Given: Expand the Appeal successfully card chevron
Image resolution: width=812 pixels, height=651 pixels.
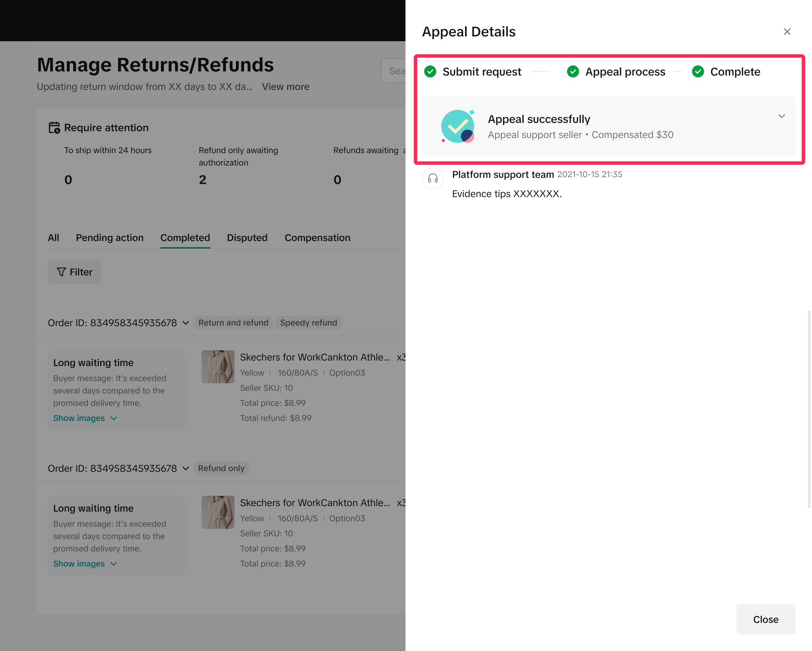Looking at the screenshot, I should [781, 116].
